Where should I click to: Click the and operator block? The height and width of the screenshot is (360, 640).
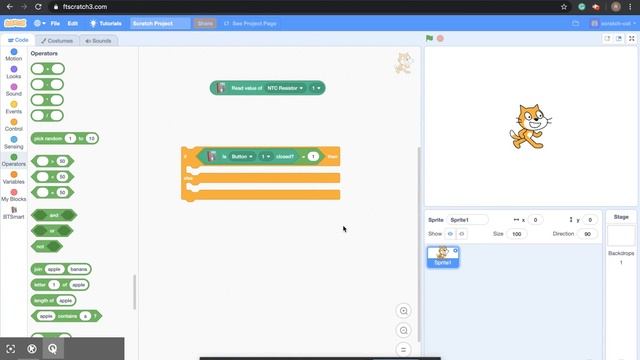click(x=54, y=215)
